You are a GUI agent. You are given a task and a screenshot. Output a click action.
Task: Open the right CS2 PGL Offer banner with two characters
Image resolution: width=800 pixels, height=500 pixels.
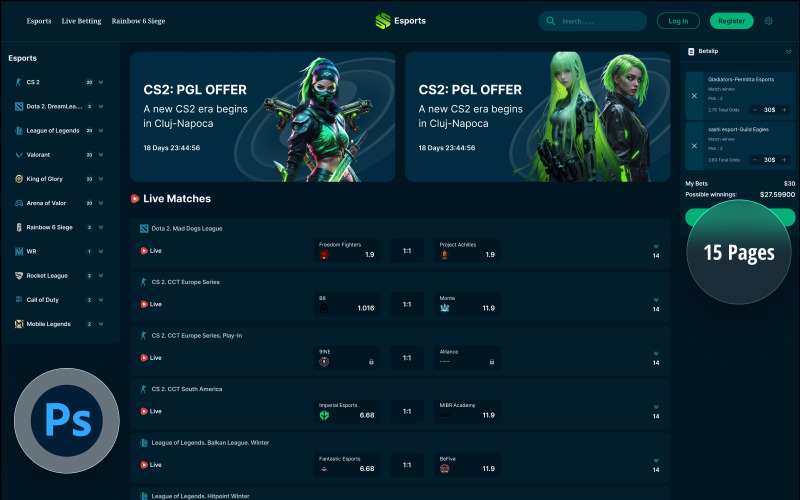point(538,116)
